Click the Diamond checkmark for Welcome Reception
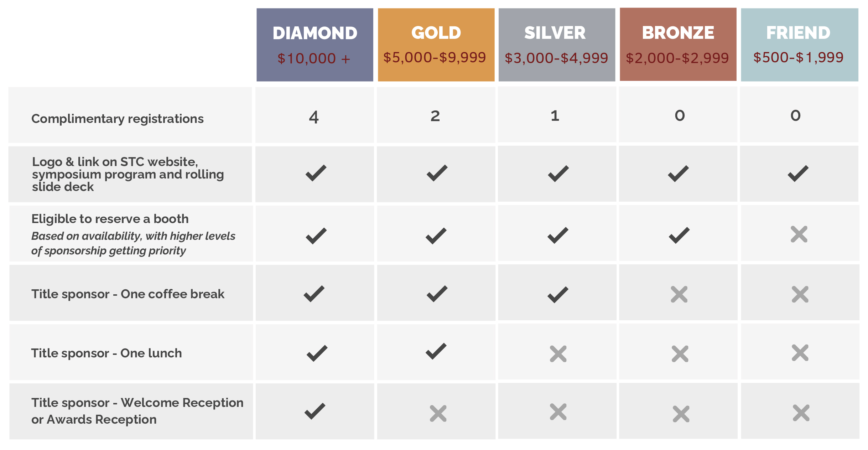This screenshot has height=450, width=868. click(315, 411)
